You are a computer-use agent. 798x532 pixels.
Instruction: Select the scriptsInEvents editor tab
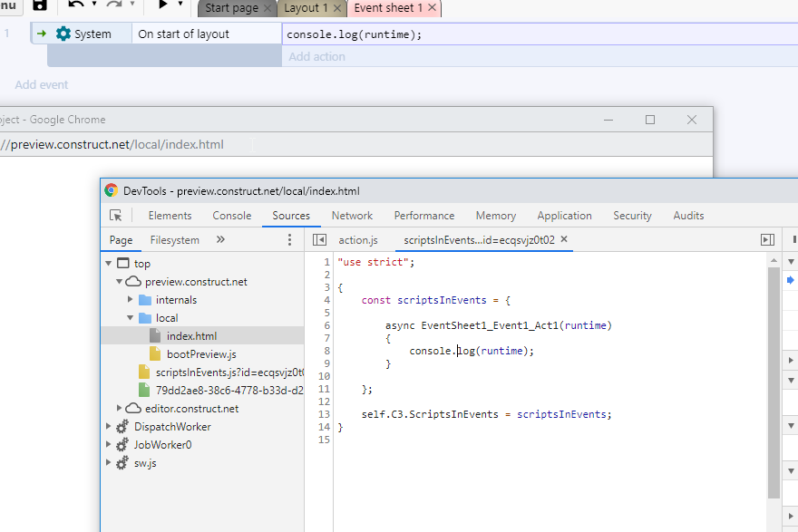[x=479, y=240]
